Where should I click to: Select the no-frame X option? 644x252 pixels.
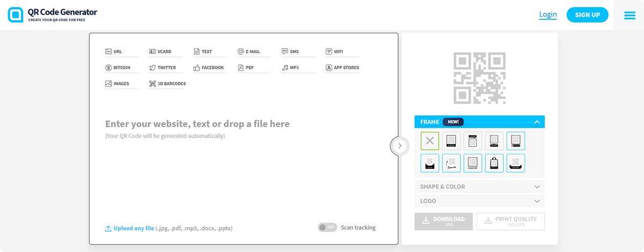pos(430,141)
